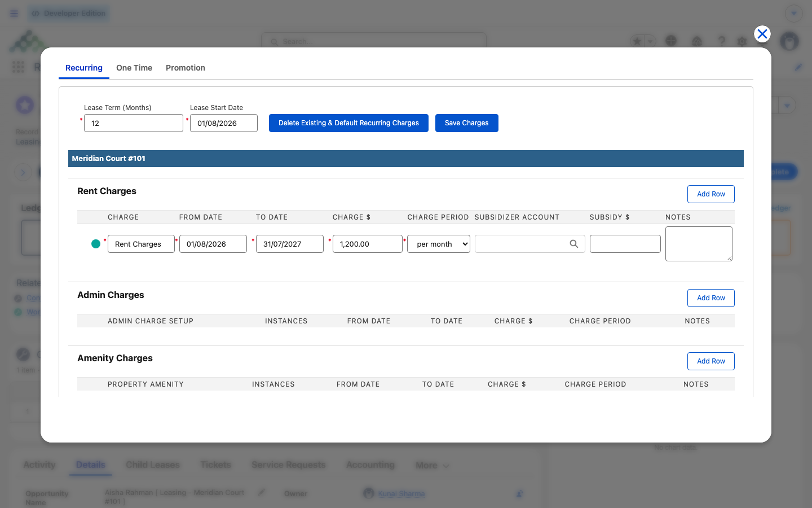Viewport: 812px width, 508px height.
Task: Click the favorites star icon in header
Action: [637, 41]
